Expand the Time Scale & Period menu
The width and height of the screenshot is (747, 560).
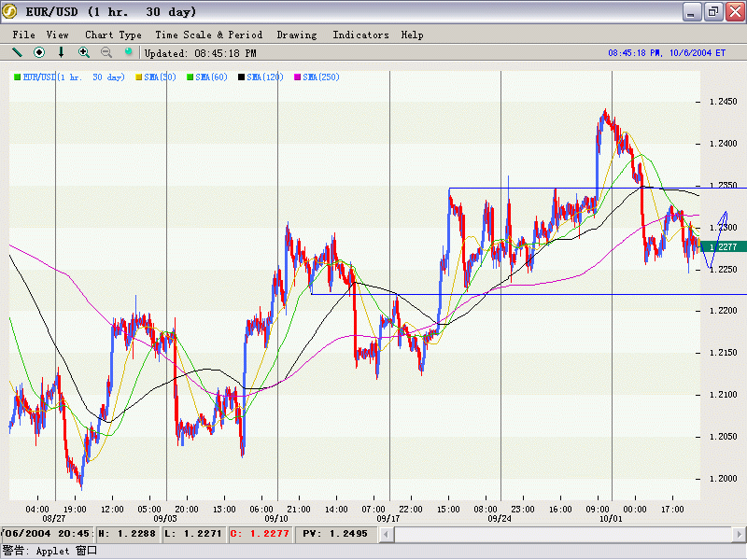pyautogui.click(x=208, y=35)
